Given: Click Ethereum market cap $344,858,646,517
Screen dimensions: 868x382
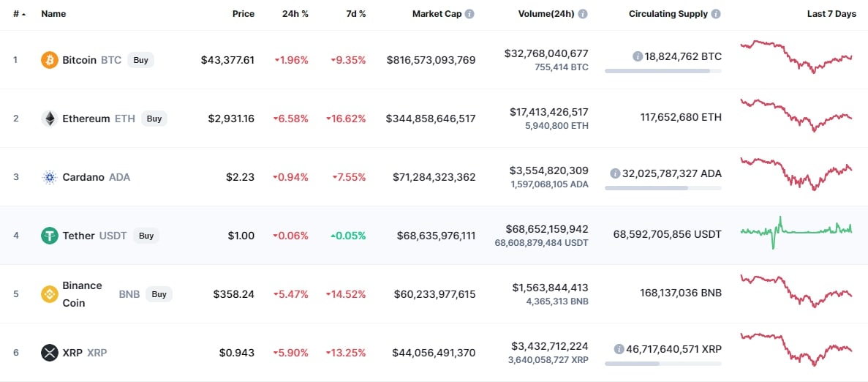Looking at the screenshot, I should [x=431, y=119].
